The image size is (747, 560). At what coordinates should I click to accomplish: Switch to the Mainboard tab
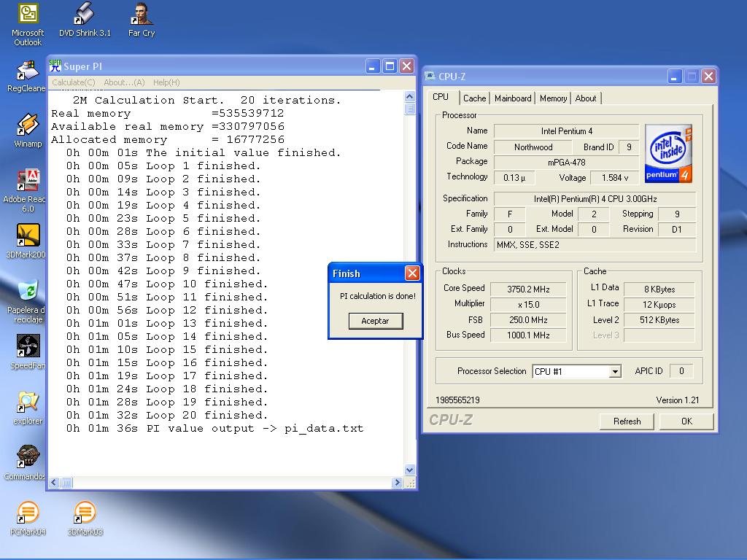513,98
